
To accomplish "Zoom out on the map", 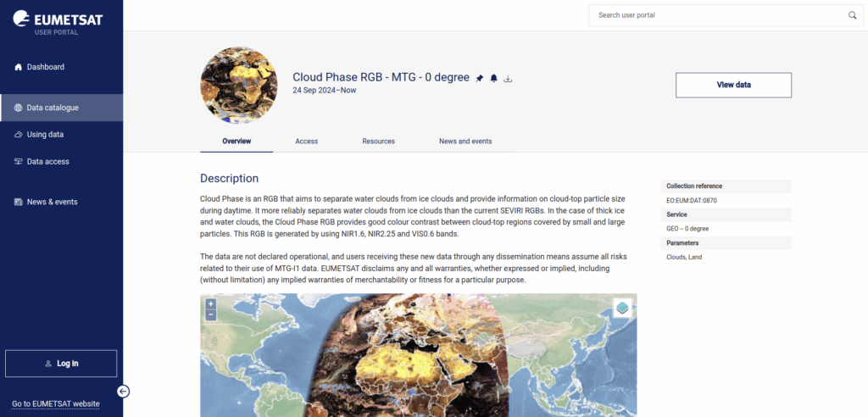I will pos(211,314).
